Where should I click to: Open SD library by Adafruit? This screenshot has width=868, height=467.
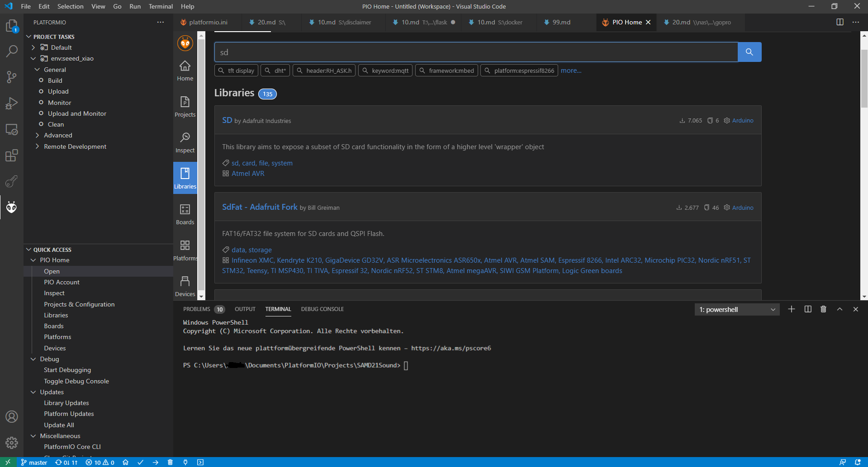[227, 120]
